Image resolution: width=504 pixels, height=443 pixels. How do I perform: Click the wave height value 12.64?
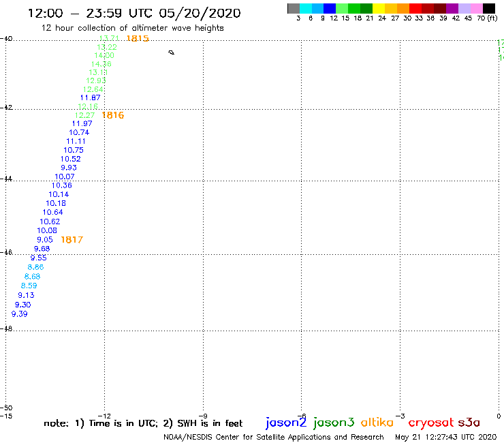tap(93, 89)
